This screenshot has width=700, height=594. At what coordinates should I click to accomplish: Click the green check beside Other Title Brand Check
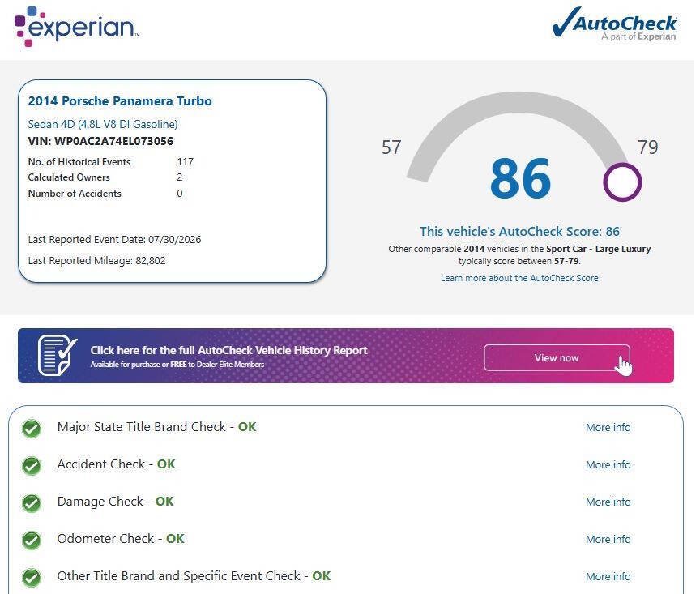pyautogui.click(x=32, y=578)
